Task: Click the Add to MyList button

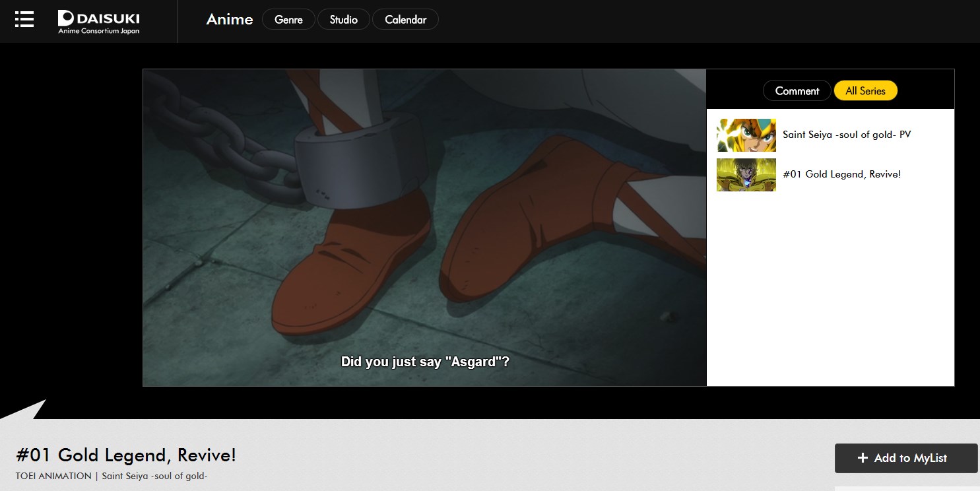Action: coord(906,458)
